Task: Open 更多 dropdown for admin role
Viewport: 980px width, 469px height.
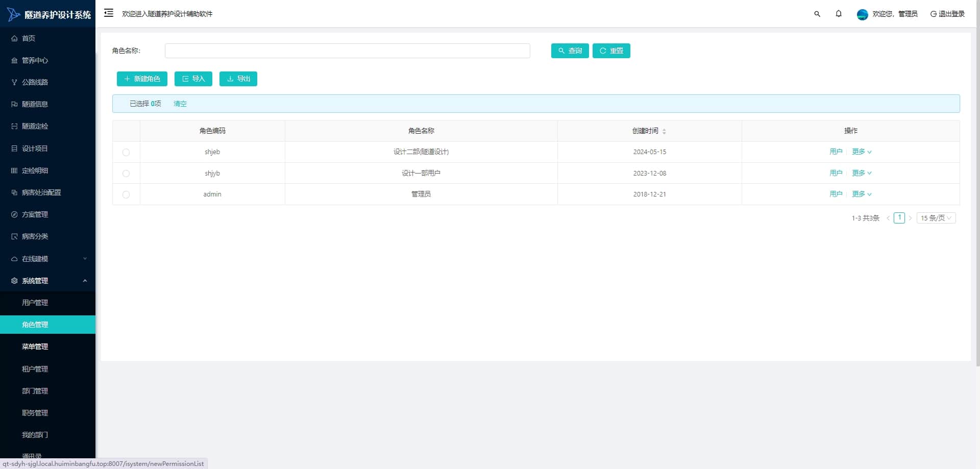Action: click(862, 194)
